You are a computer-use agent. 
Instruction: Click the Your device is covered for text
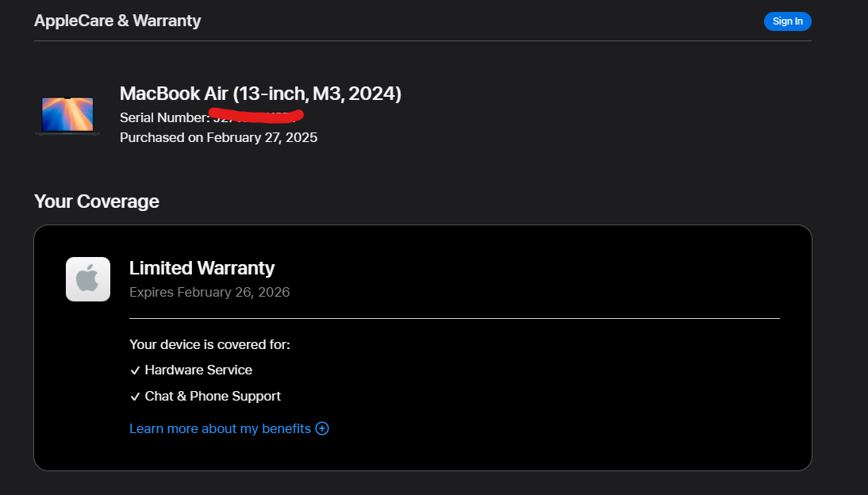(209, 344)
